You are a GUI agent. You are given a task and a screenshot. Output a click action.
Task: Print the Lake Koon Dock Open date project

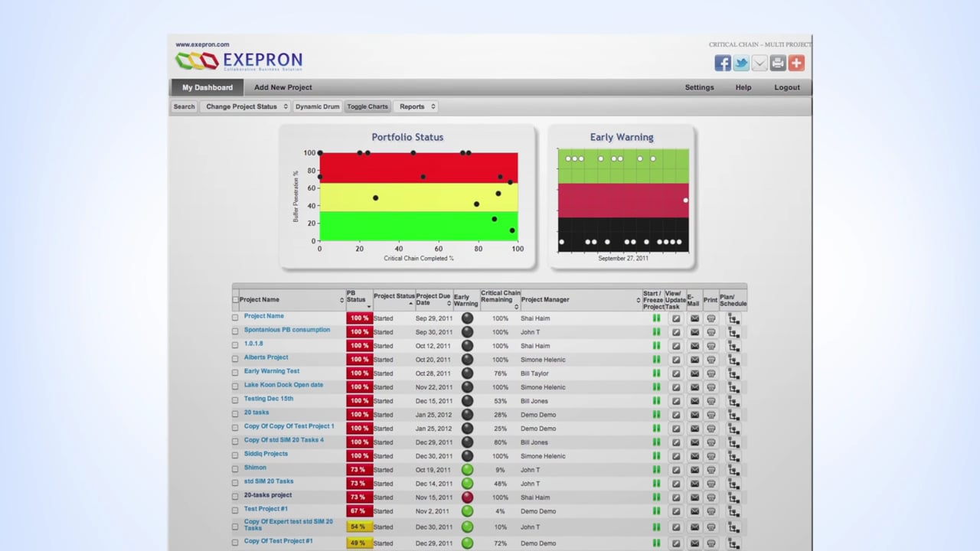coord(711,387)
